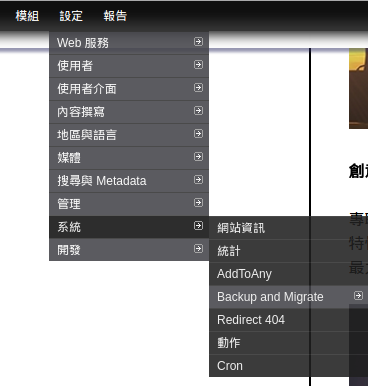Image resolution: width=368 pixels, height=386 pixels.
Task: Open the arrow icon beside 使用者
Action: click(198, 64)
